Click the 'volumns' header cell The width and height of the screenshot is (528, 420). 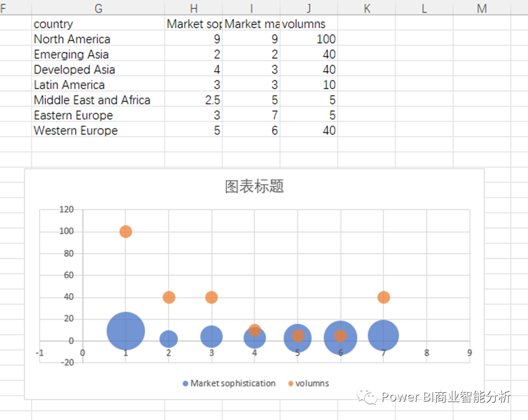tap(309, 24)
